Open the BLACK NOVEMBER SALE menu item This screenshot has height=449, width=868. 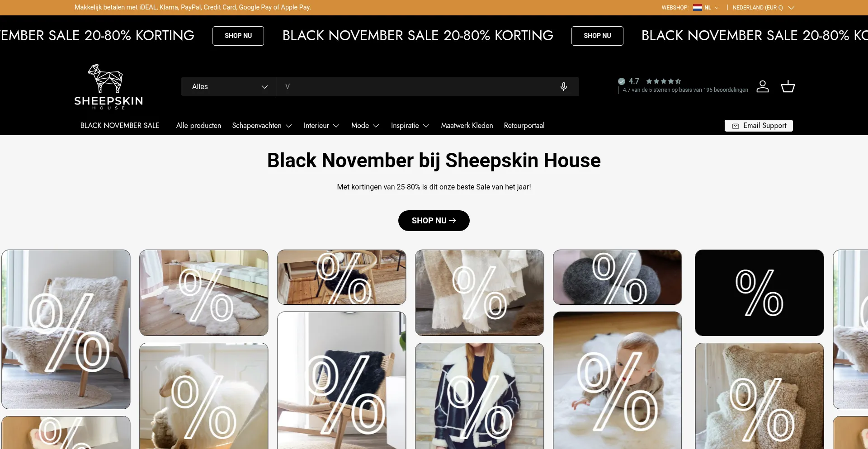pos(120,126)
